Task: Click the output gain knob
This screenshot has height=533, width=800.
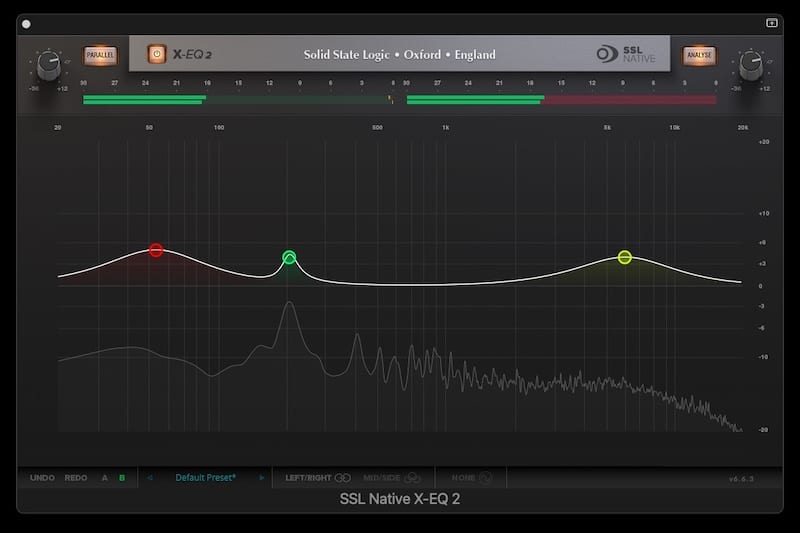Action: pyautogui.click(x=751, y=65)
